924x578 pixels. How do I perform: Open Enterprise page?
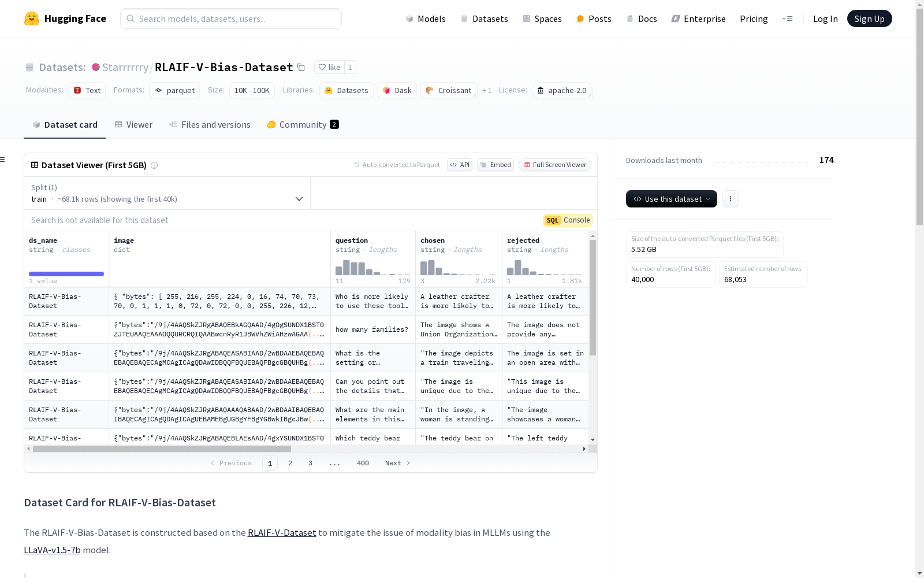point(698,18)
